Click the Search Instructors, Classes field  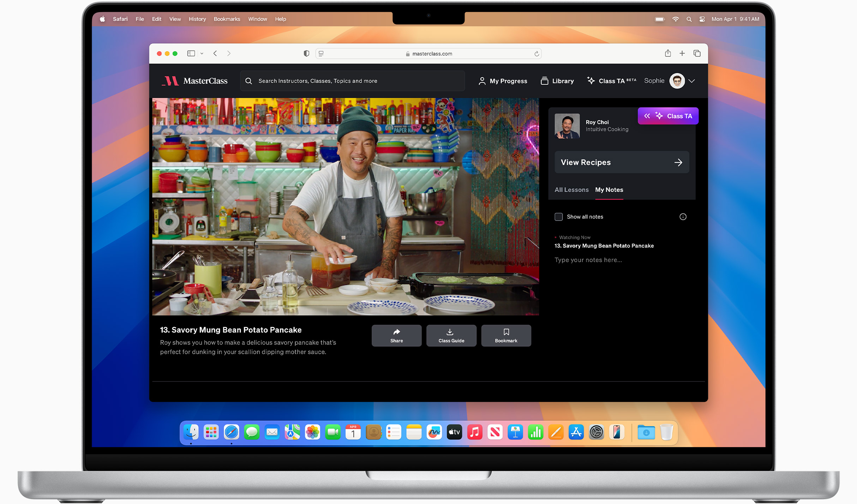click(352, 81)
